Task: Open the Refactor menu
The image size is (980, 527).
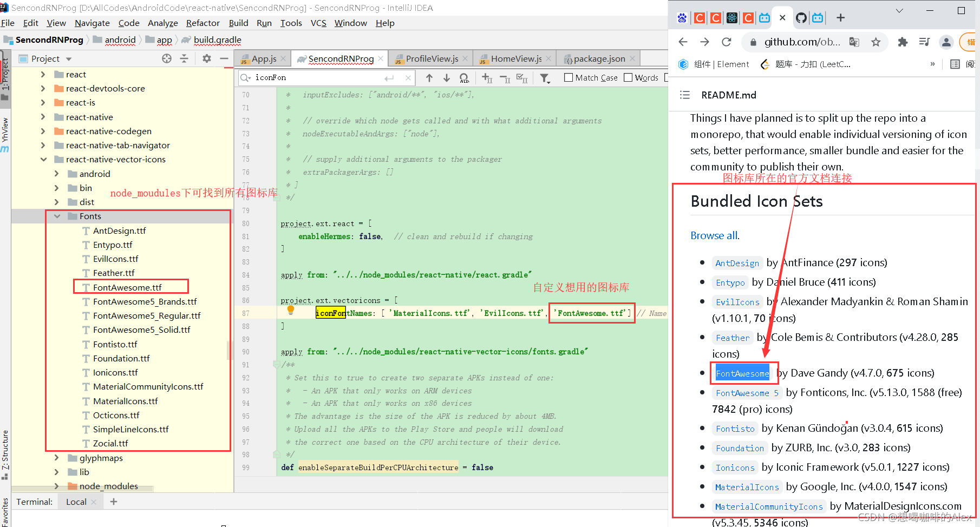Action: [x=203, y=23]
